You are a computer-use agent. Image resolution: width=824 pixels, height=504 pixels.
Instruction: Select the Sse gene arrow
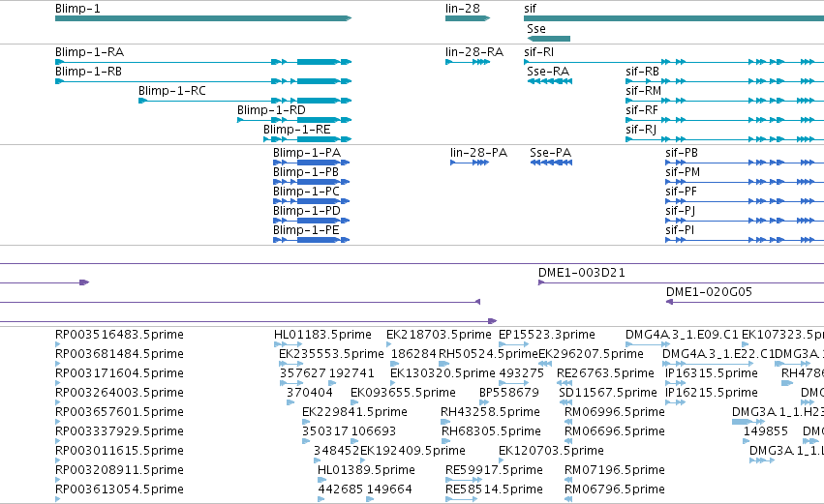point(549,39)
